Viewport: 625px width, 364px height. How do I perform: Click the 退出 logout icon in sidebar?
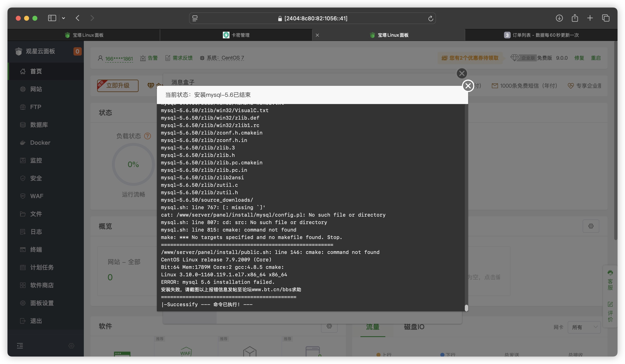23,321
